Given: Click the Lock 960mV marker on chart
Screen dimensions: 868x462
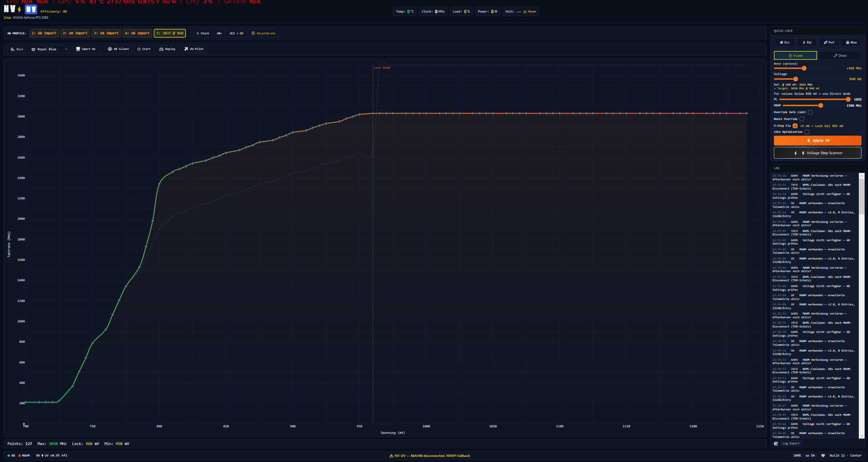Looking at the screenshot, I should (x=382, y=67).
